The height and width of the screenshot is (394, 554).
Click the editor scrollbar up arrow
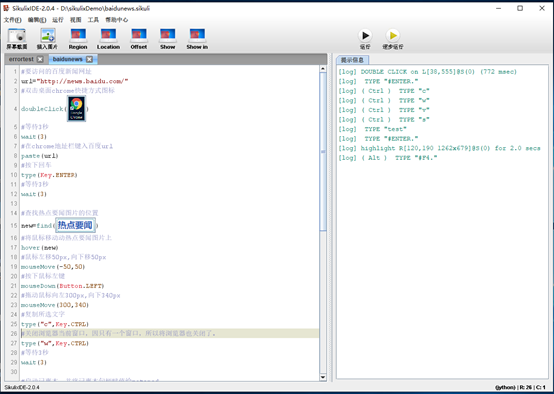323,69
